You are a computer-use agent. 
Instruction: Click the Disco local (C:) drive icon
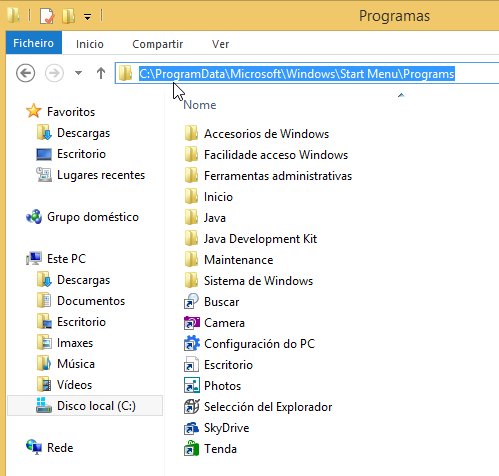click(x=44, y=405)
